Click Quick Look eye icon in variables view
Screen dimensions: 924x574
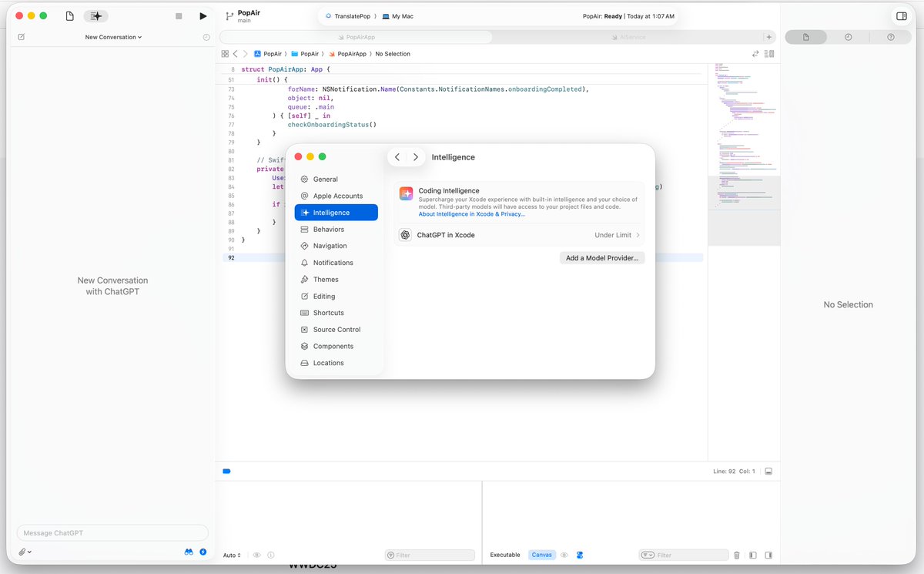[x=257, y=555]
